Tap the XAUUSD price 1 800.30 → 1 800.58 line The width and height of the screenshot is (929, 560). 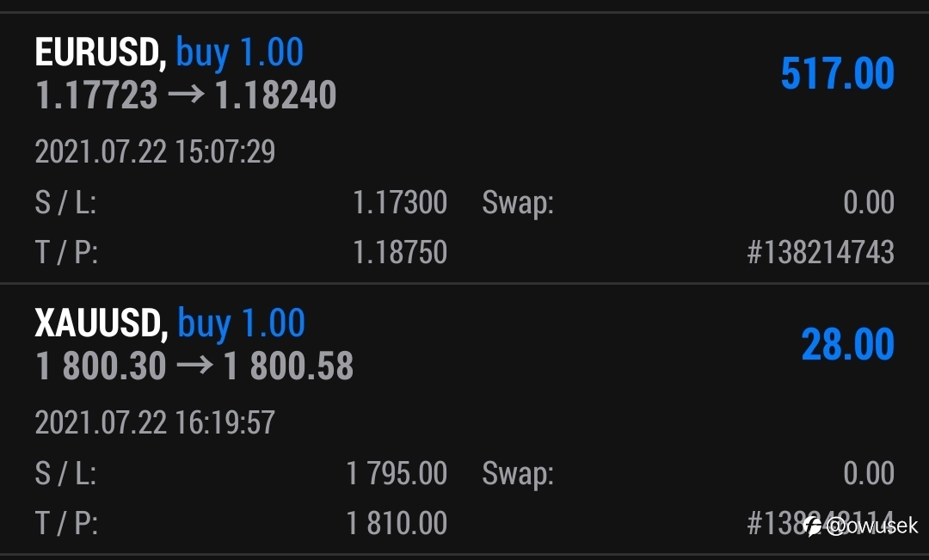tap(194, 366)
